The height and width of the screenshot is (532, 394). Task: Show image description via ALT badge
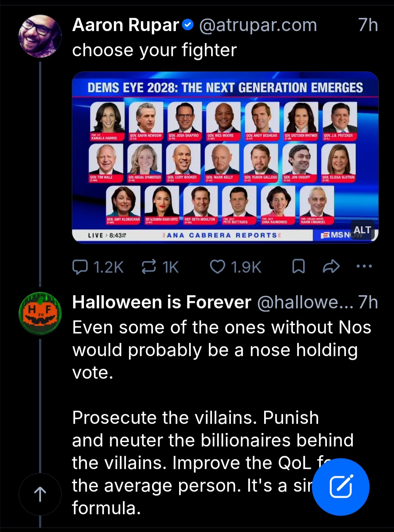click(362, 230)
